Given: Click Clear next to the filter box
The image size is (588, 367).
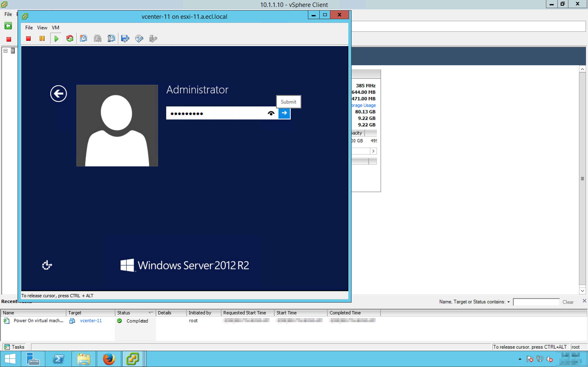Looking at the screenshot, I should point(568,302).
